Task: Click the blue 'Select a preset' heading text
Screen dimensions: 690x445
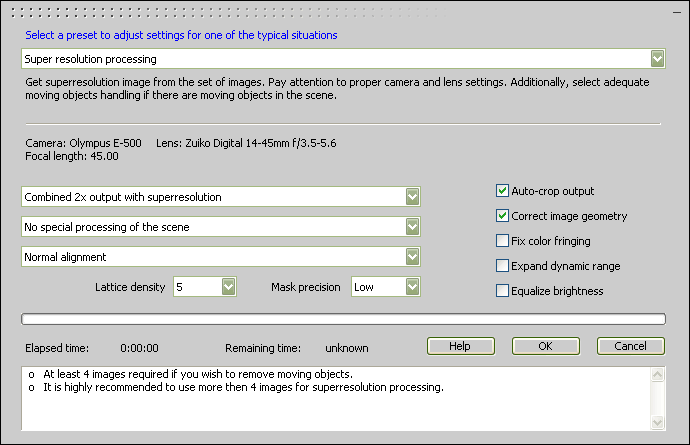Action: (x=181, y=35)
